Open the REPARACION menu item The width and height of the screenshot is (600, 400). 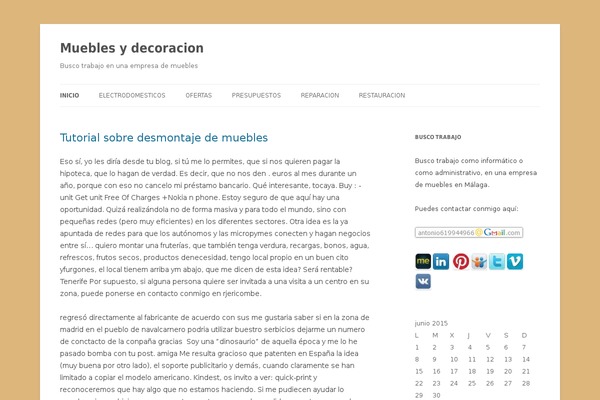tap(320, 95)
